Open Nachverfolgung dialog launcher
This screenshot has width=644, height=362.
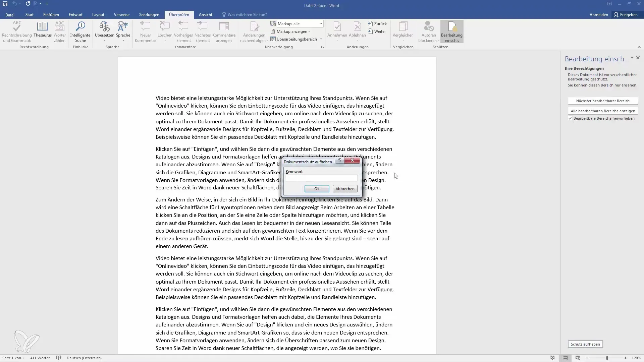click(322, 47)
